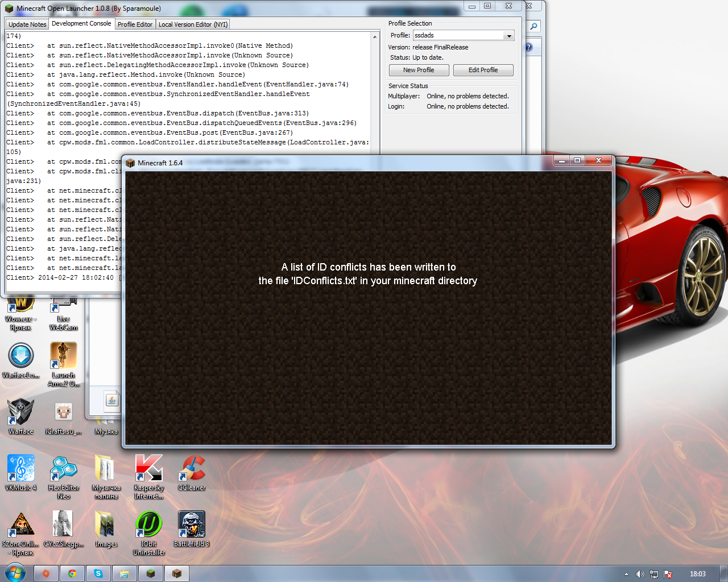The image size is (728, 582).
Task: Click the log line containing 'EventHandler.java:74'
Action: [x=177, y=84]
